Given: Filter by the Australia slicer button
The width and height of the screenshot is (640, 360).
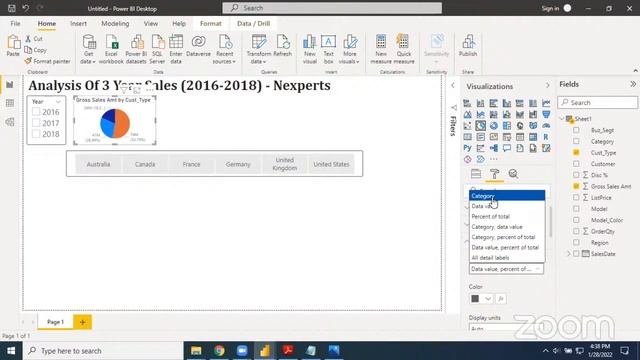Looking at the screenshot, I should point(98,164).
